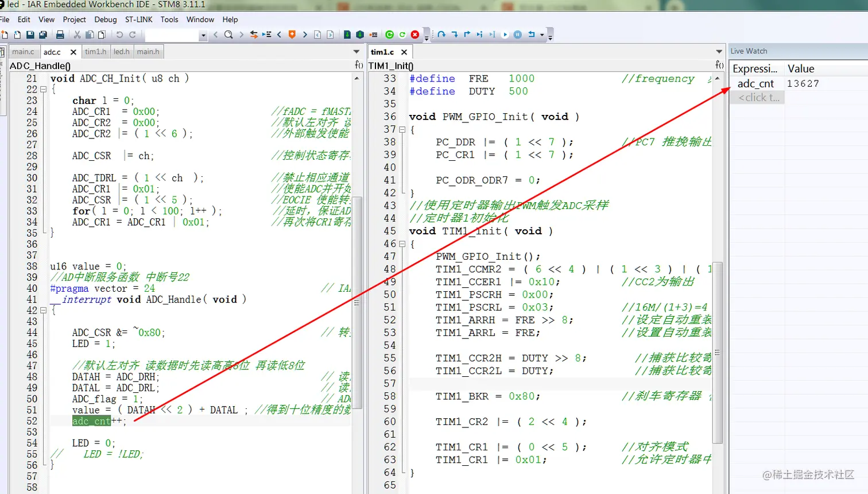Viewport: 868px width, 494px height.
Task: Toggle breakpoint using toolbar icon
Action: (373, 34)
